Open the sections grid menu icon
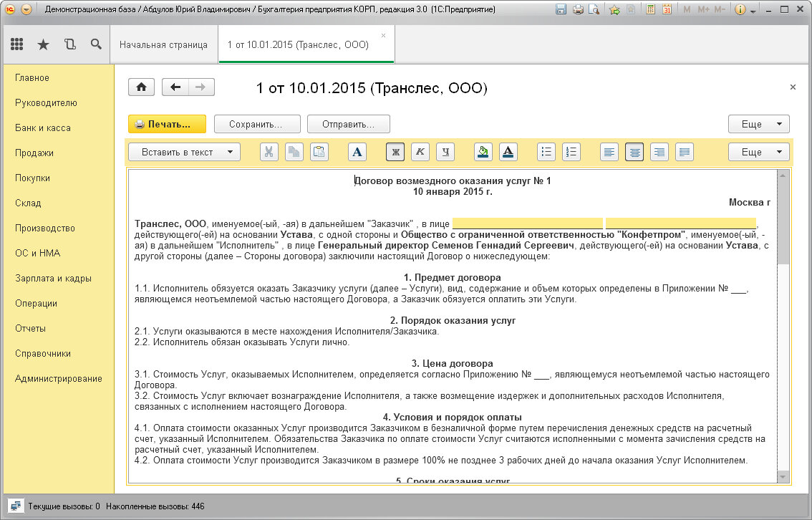 pos(16,44)
